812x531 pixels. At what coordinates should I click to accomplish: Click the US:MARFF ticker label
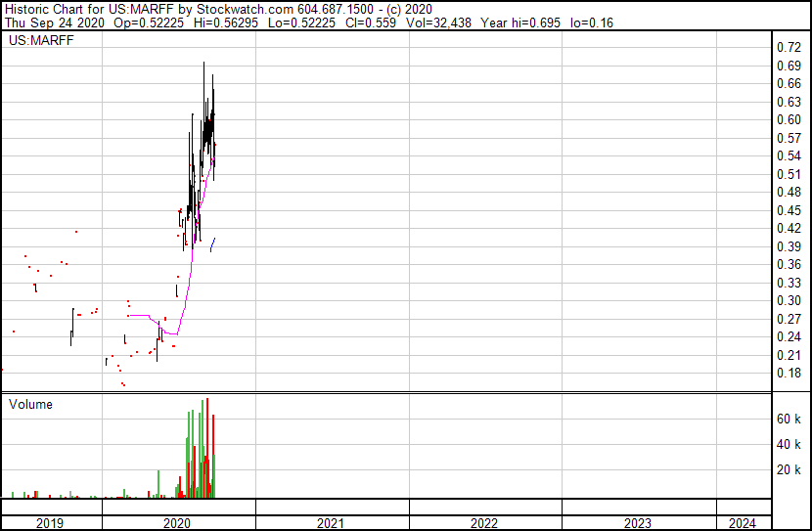41,40
